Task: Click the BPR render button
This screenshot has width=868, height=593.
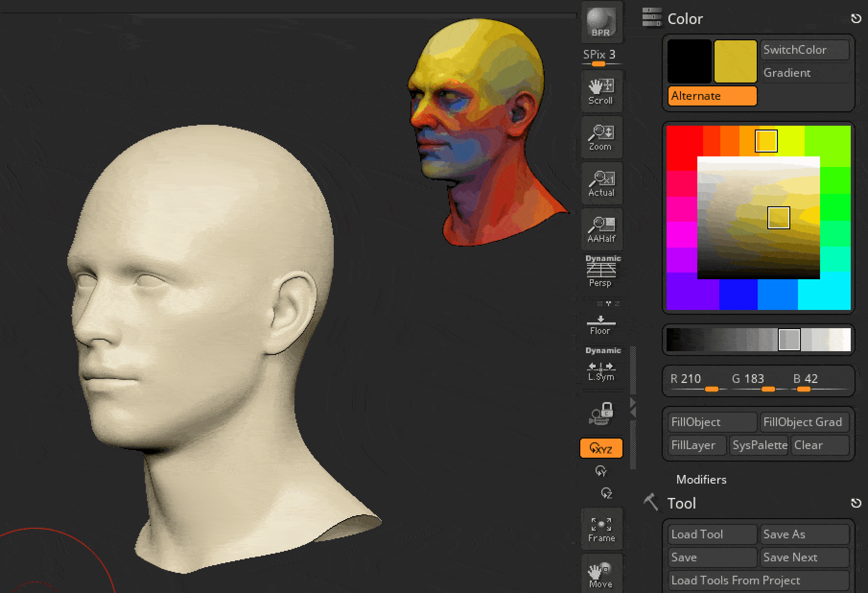Action: coord(602,22)
